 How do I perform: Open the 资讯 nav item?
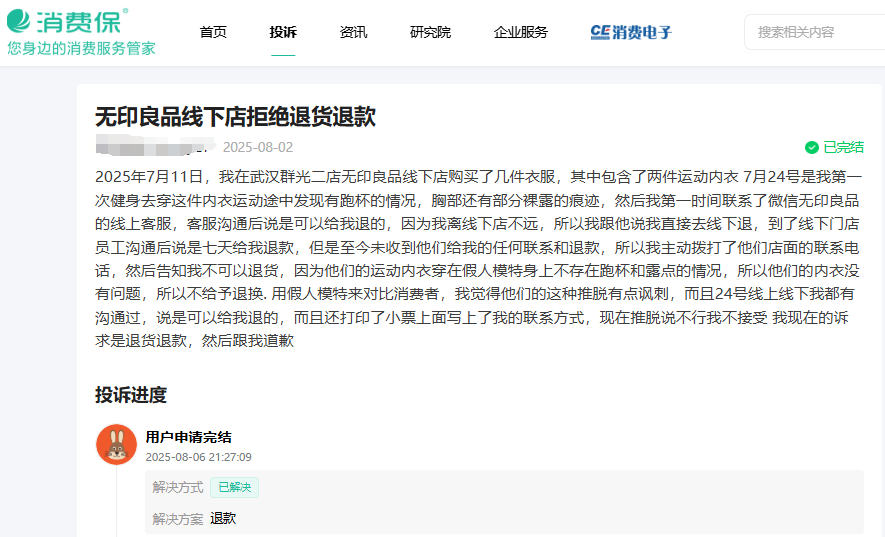pyautogui.click(x=353, y=32)
